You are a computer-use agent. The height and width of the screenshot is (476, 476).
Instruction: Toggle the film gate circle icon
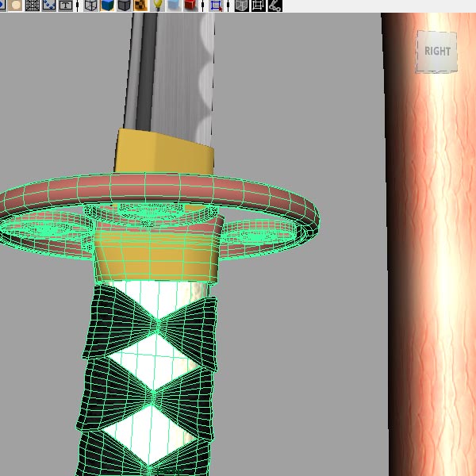15,6
